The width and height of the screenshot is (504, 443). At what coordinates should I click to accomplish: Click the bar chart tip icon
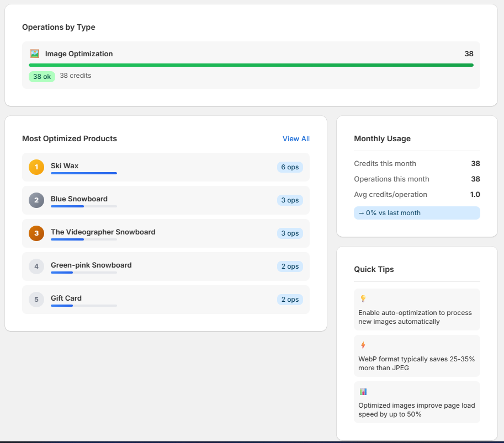point(363,391)
